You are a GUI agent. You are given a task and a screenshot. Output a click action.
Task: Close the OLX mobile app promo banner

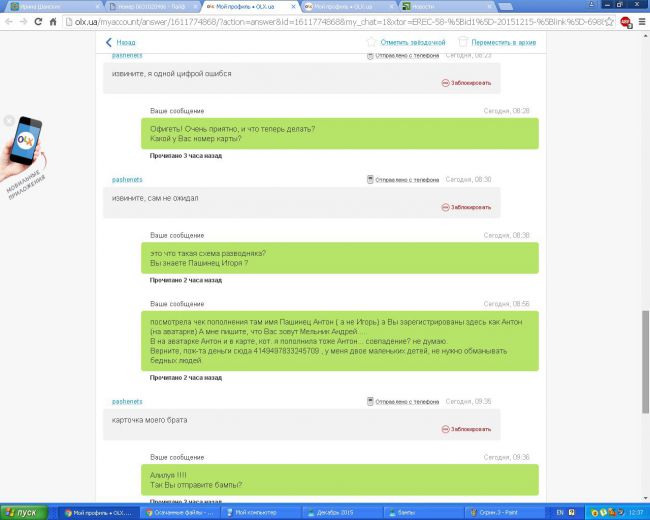(9, 120)
